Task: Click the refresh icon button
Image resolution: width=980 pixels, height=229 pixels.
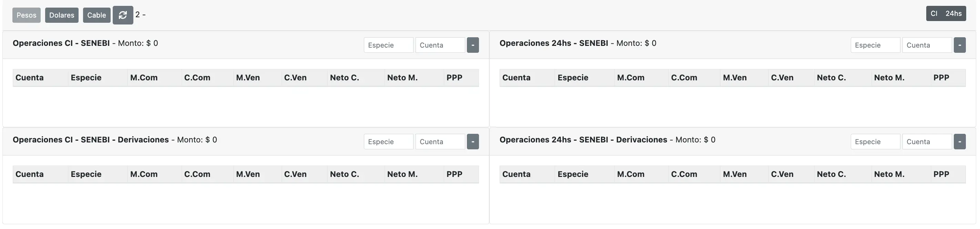Action: tap(123, 15)
